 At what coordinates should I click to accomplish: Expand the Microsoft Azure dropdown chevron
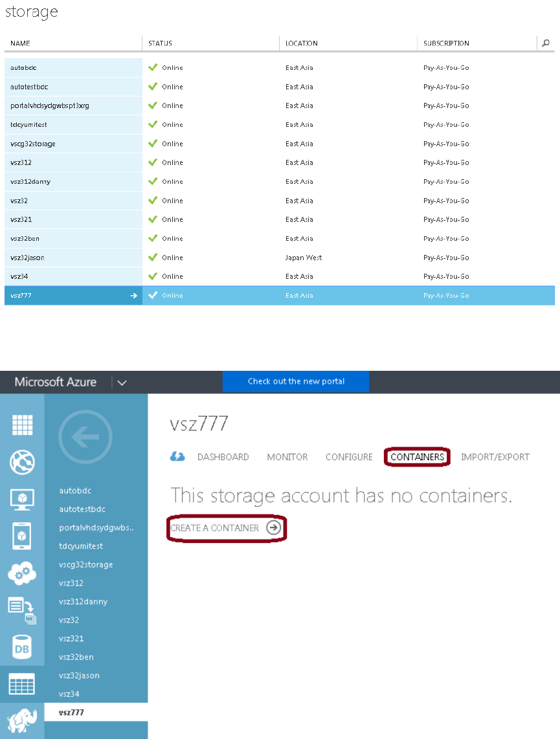coord(122,382)
